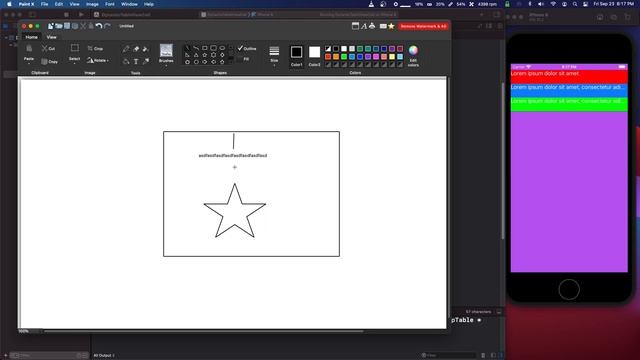The width and height of the screenshot is (640, 360).
Task: Choose the rectangle shape
Action: coord(204,48)
